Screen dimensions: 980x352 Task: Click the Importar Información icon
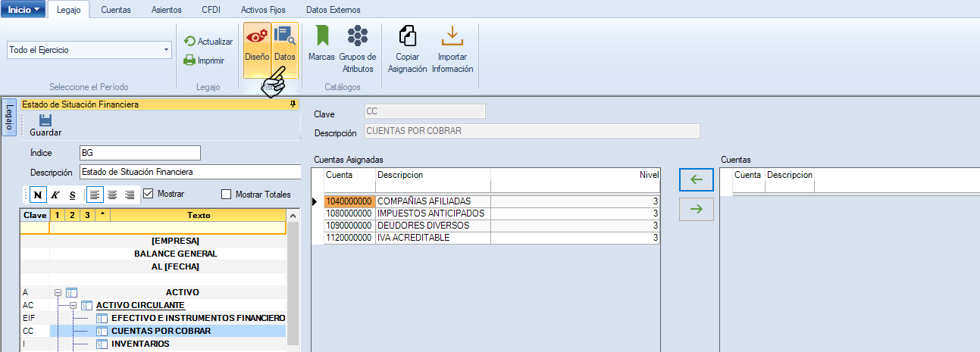pyautogui.click(x=452, y=36)
